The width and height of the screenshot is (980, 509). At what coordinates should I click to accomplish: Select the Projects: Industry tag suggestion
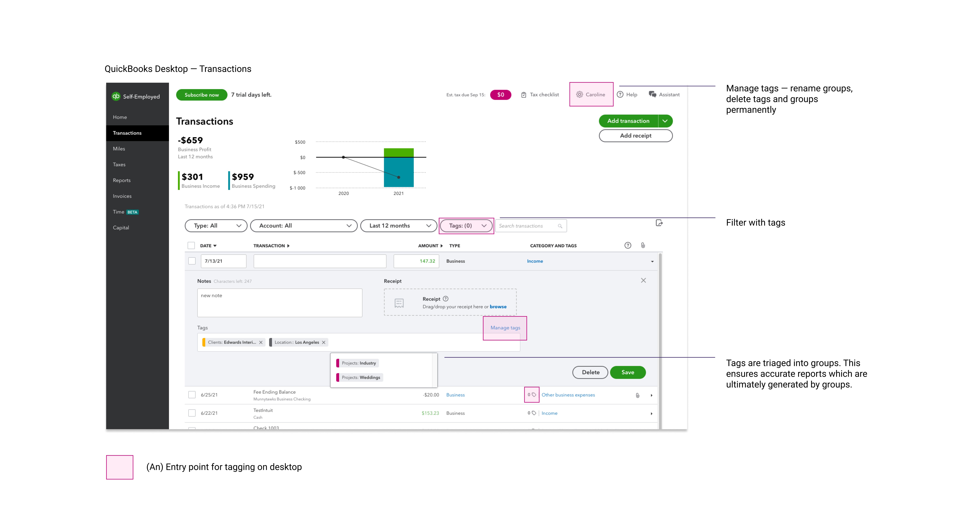pos(358,363)
